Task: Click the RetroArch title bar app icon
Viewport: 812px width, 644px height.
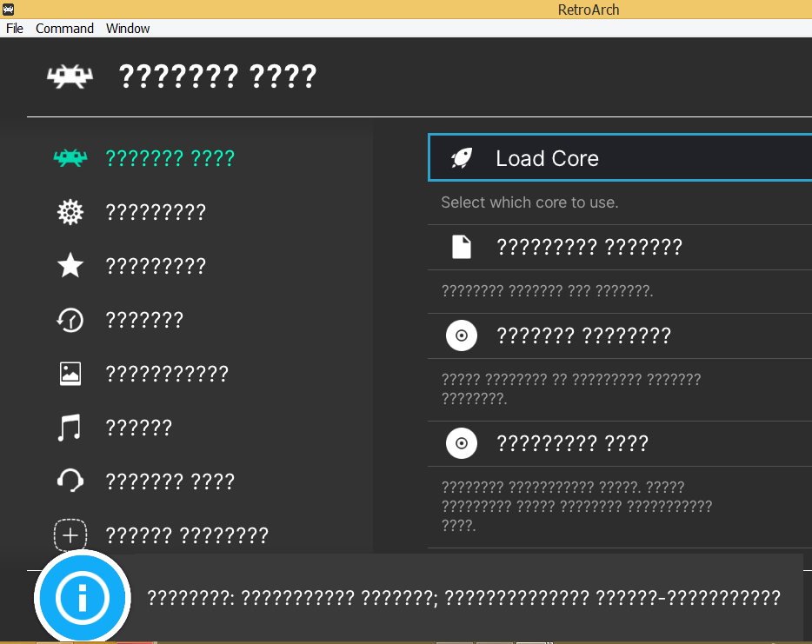Action: click(8, 10)
